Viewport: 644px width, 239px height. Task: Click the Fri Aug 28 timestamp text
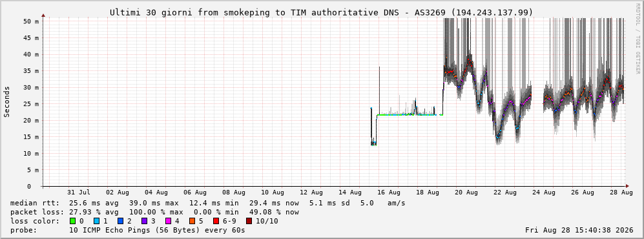pos(579,230)
